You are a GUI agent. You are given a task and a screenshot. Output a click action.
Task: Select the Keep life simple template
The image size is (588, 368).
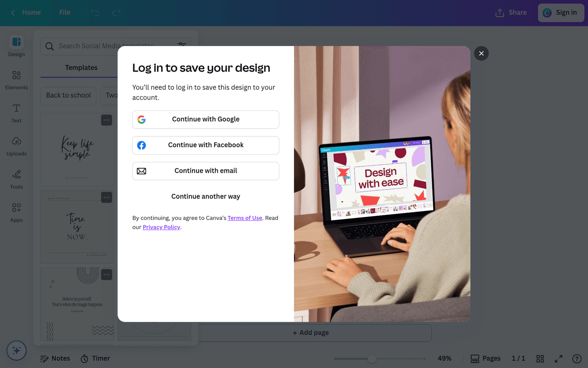pos(77,150)
